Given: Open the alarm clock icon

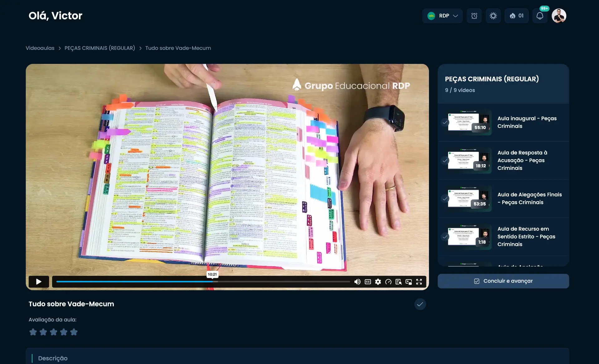Looking at the screenshot, I should coord(474,16).
